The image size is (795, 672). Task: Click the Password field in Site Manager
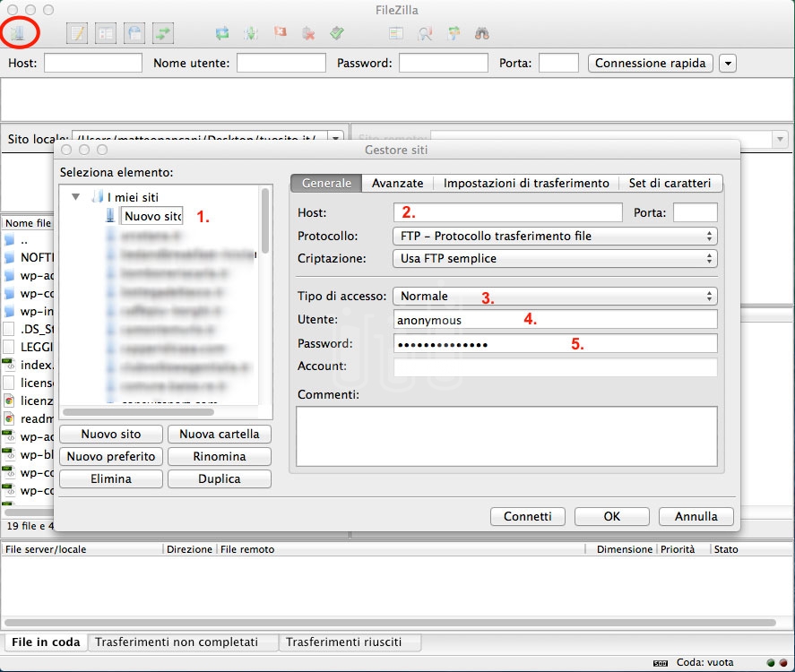tap(555, 343)
